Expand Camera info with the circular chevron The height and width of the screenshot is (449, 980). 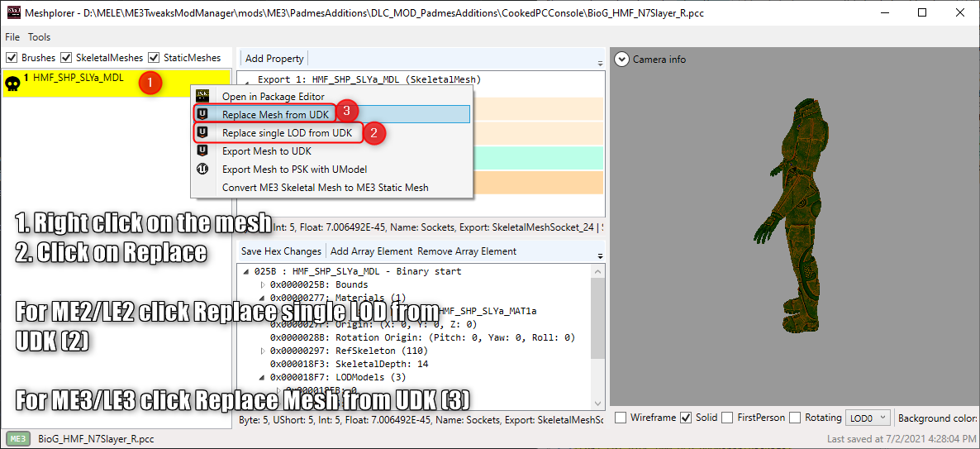(x=621, y=60)
